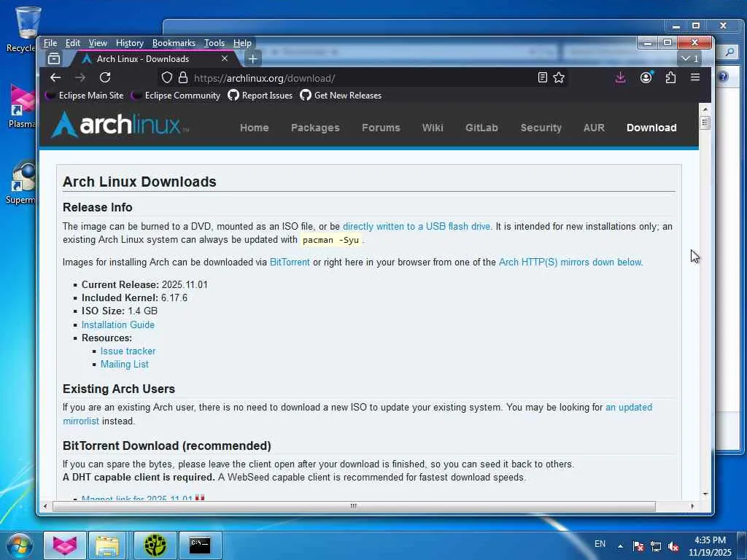Screen dimensions: 747x560
Task: Click the green tree taskbar icon
Action: point(155,545)
